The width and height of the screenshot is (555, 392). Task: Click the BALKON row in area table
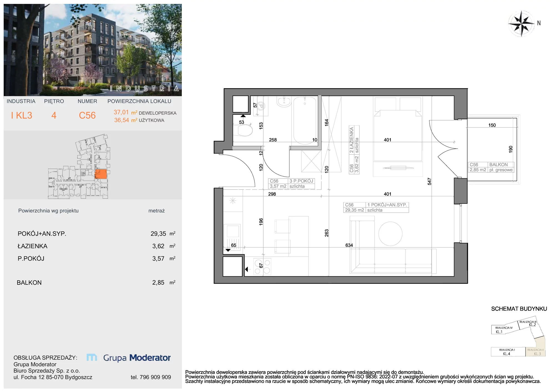point(96,282)
